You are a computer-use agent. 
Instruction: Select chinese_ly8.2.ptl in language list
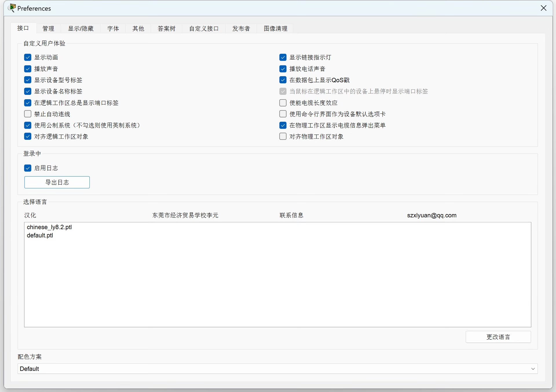[49, 227]
